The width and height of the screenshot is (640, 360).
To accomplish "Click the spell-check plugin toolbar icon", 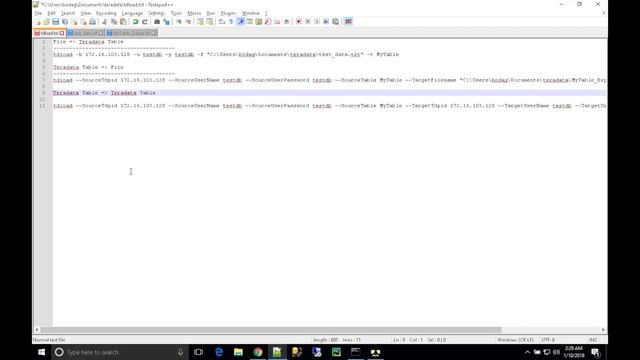I will point(348,22).
